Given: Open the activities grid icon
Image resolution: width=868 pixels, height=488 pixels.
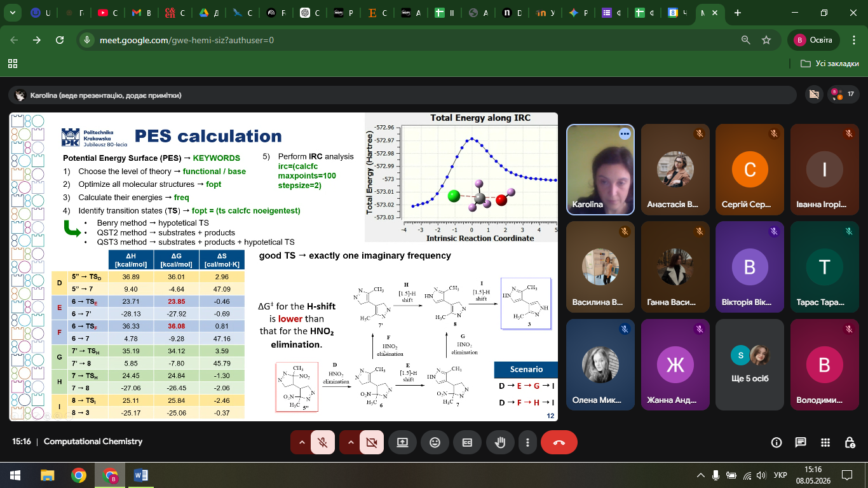Looking at the screenshot, I should coord(825,442).
